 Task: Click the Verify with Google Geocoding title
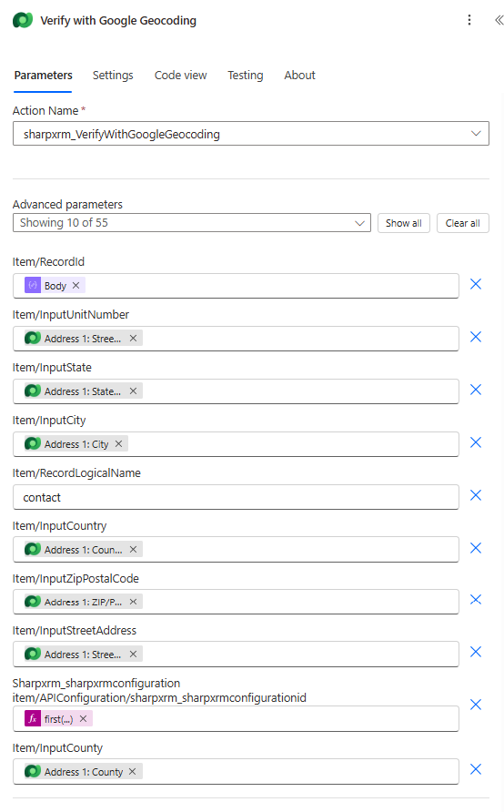[118, 20]
